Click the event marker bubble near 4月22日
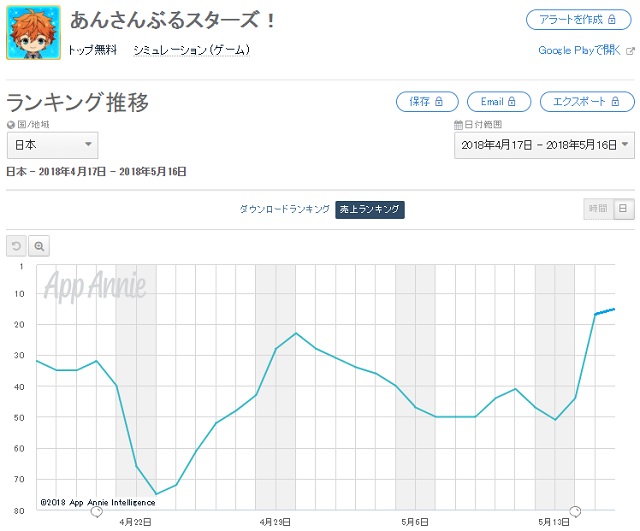This screenshot has width=640, height=531. [x=97, y=511]
